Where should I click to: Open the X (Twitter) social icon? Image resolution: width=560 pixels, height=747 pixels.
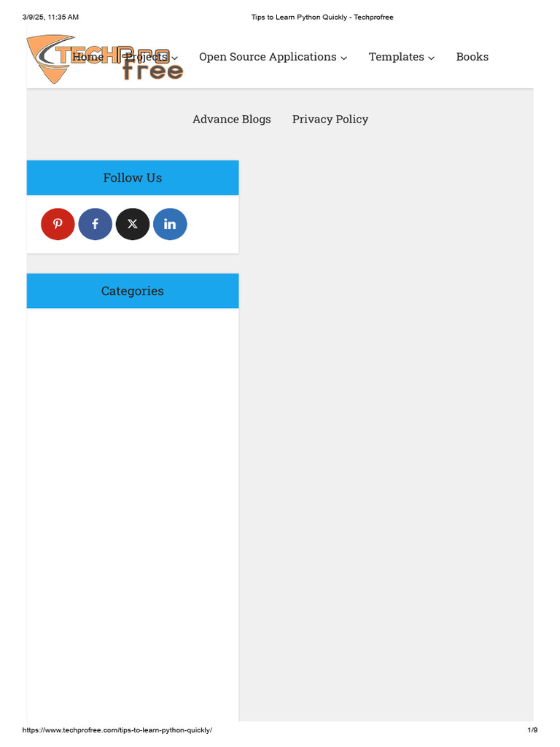[x=133, y=224]
